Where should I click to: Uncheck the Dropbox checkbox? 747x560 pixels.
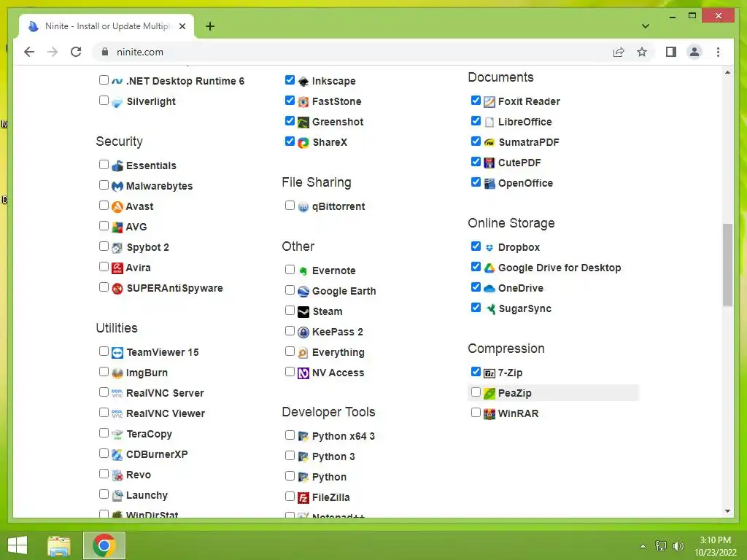pos(476,246)
